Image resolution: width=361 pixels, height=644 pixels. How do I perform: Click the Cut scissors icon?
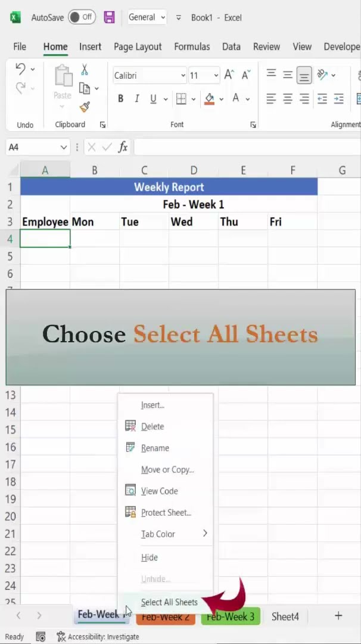click(85, 70)
